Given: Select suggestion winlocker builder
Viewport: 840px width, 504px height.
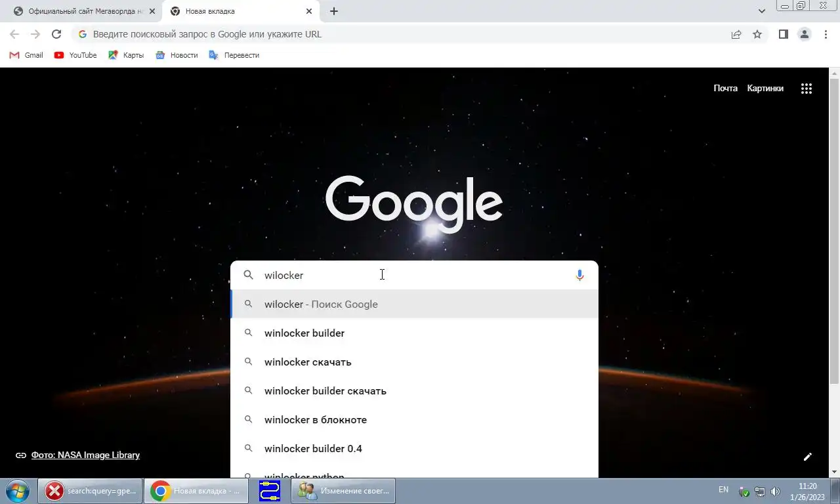Looking at the screenshot, I should click(x=414, y=333).
